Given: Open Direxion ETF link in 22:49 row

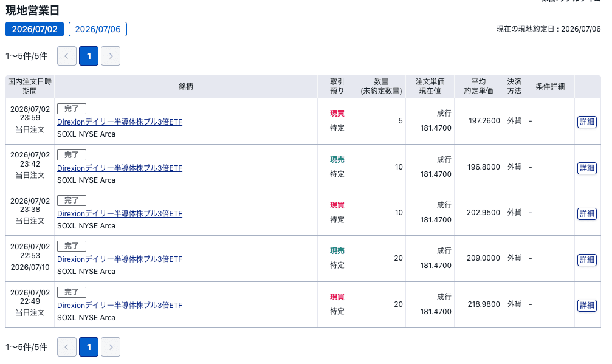Looking at the screenshot, I should (120, 305).
